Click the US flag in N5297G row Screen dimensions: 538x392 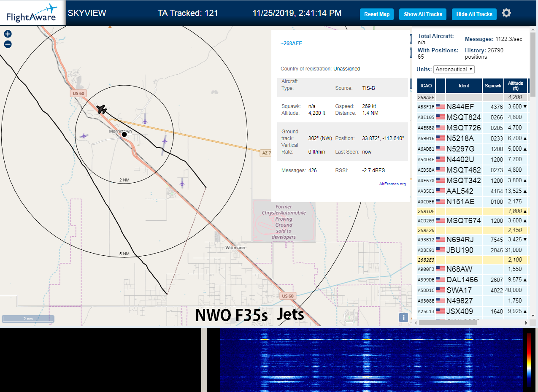(x=441, y=149)
